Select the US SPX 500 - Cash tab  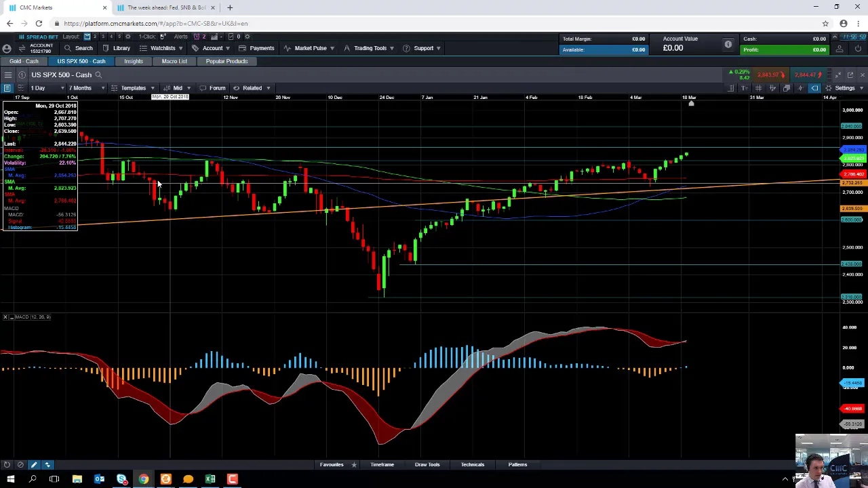point(81,61)
